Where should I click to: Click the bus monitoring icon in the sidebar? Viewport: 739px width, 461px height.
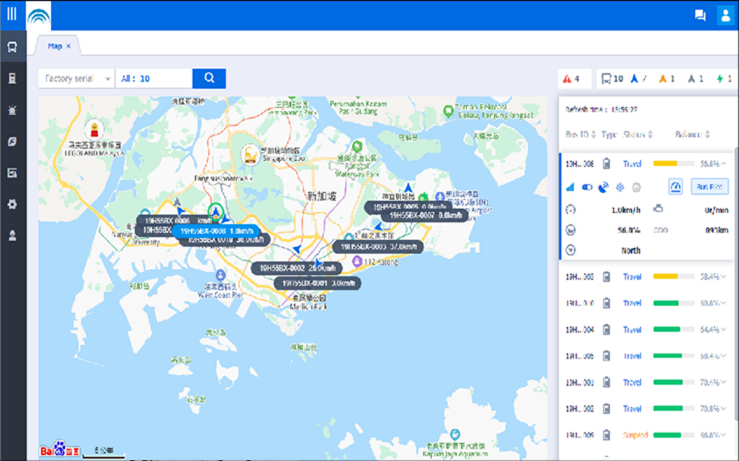click(x=12, y=46)
